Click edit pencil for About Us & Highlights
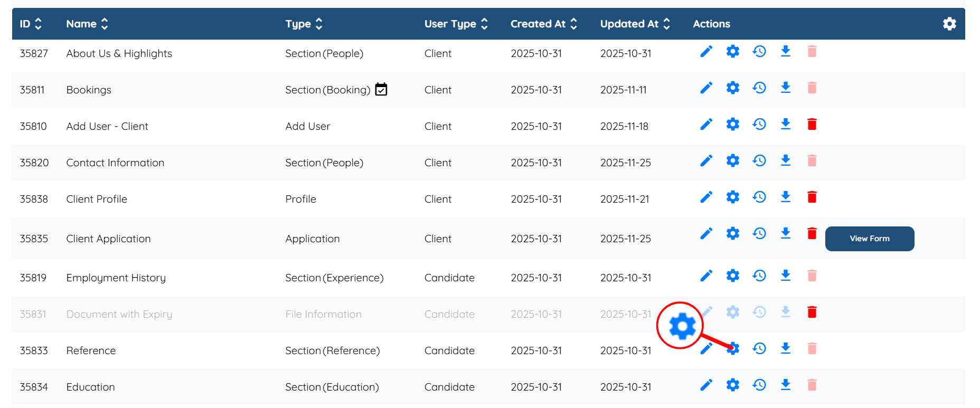 point(706,52)
